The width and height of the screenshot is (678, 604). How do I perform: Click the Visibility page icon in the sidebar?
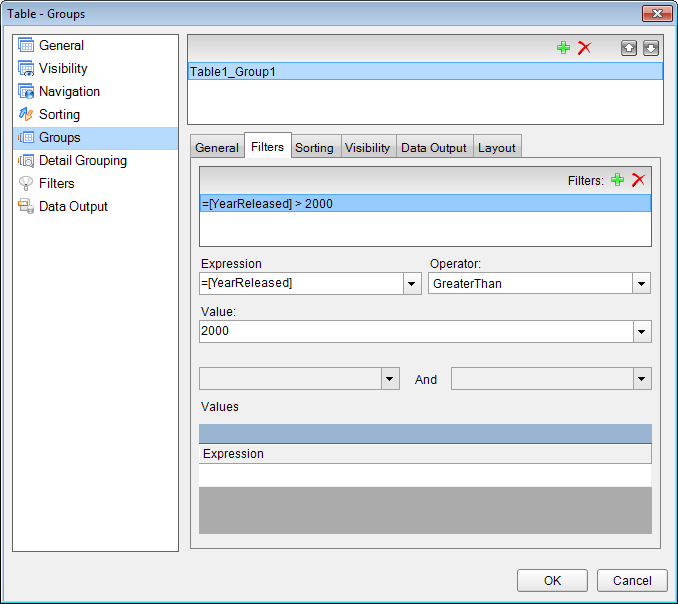[26, 68]
